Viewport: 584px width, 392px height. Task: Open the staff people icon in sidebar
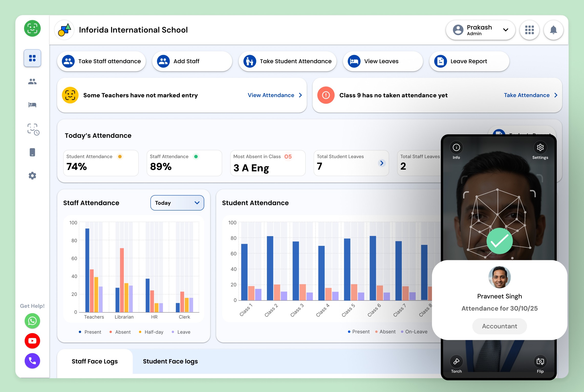(32, 82)
